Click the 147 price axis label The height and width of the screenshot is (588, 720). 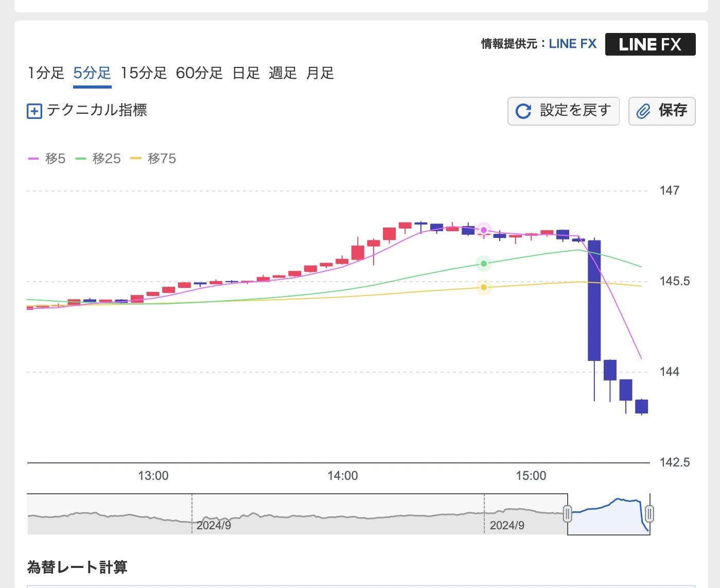[x=670, y=191]
